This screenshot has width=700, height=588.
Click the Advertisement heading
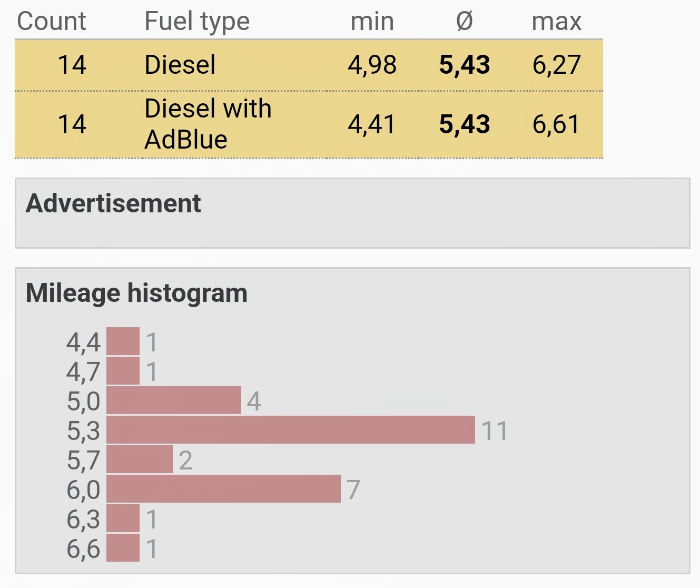(x=113, y=203)
